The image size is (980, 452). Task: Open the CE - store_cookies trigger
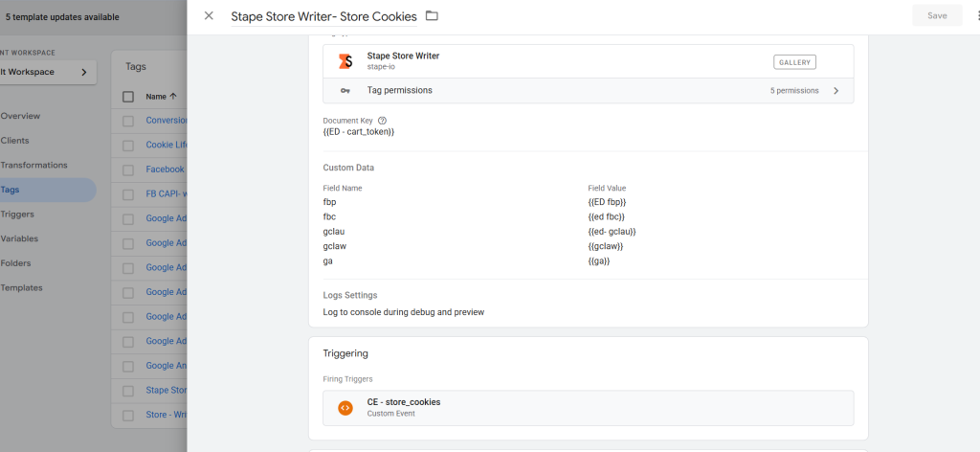pyautogui.click(x=404, y=402)
